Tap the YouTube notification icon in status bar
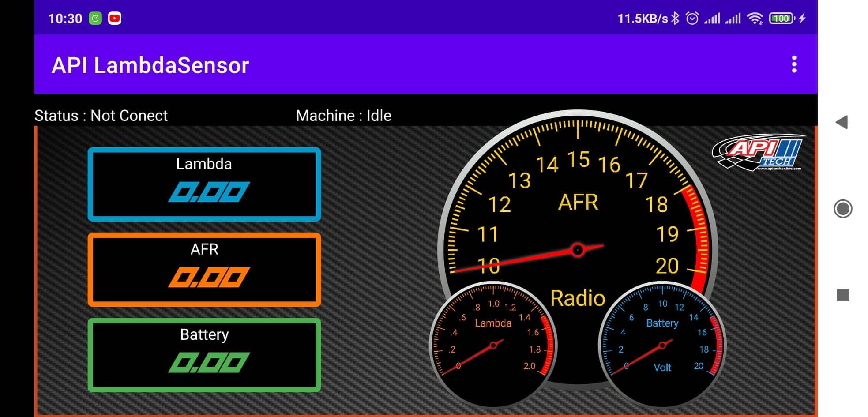 [115, 18]
